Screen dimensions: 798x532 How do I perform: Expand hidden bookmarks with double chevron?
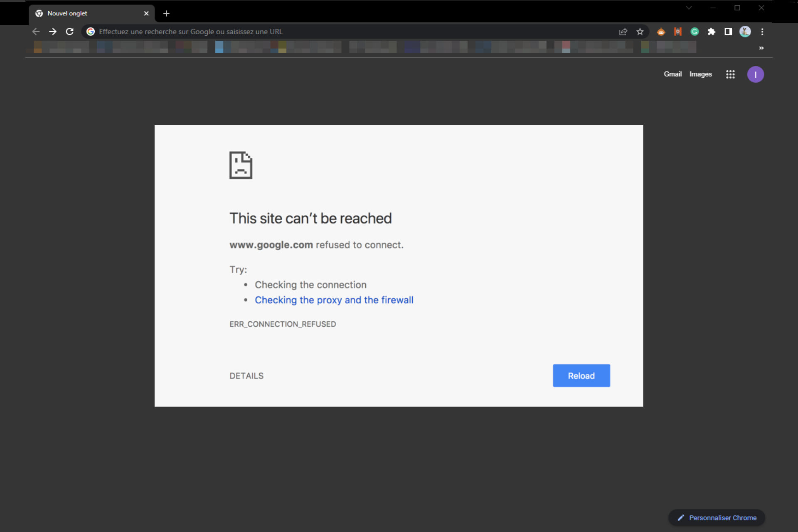pos(761,48)
